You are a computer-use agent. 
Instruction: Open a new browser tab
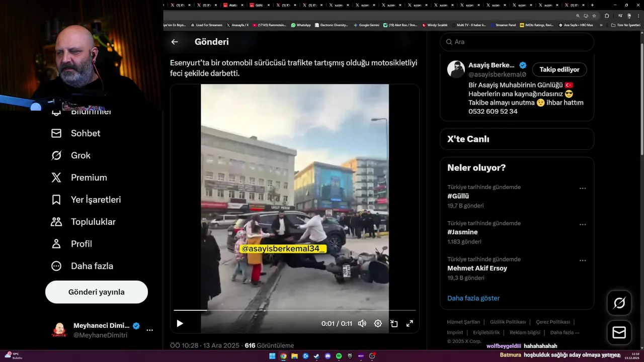pos(592,5)
